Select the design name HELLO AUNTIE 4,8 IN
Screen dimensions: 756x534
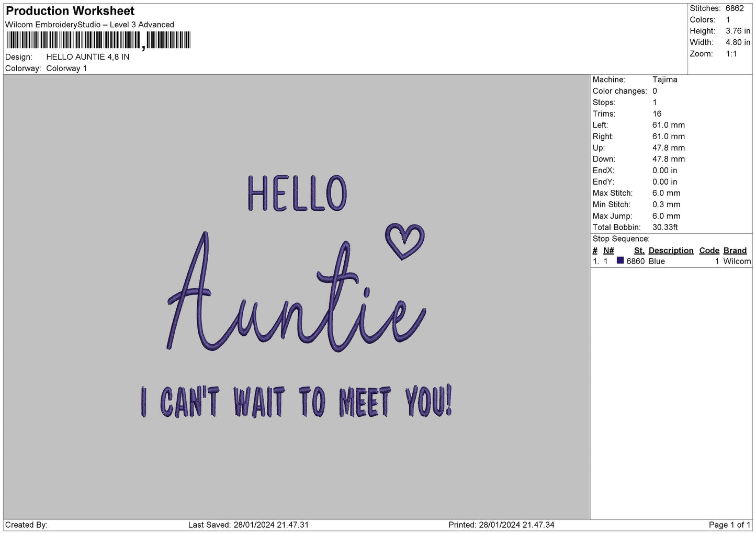click(x=88, y=57)
